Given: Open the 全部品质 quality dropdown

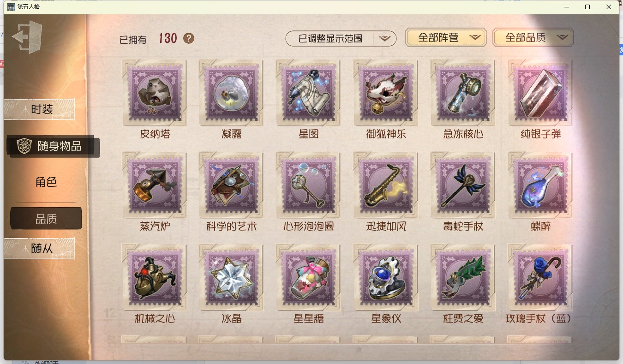Looking at the screenshot, I should coord(533,37).
